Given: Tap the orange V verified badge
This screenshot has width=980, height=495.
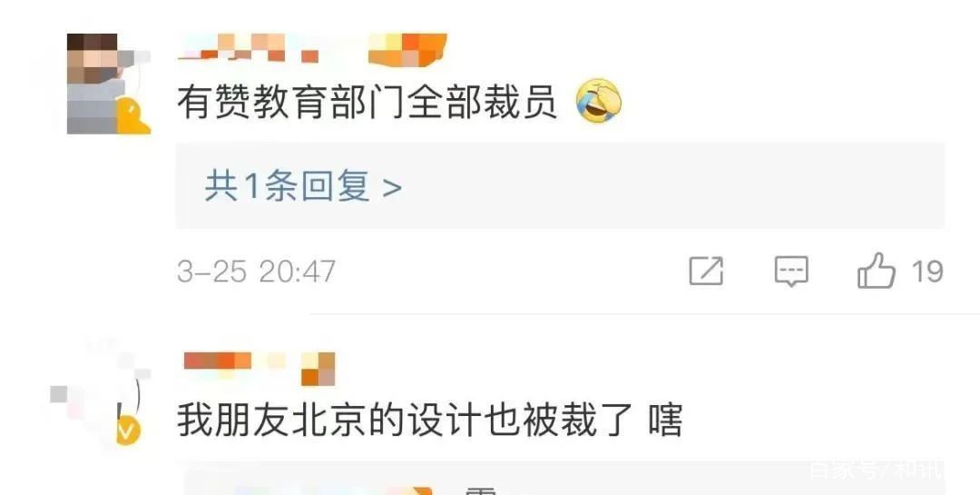Looking at the screenshot, I should point(128,431).
